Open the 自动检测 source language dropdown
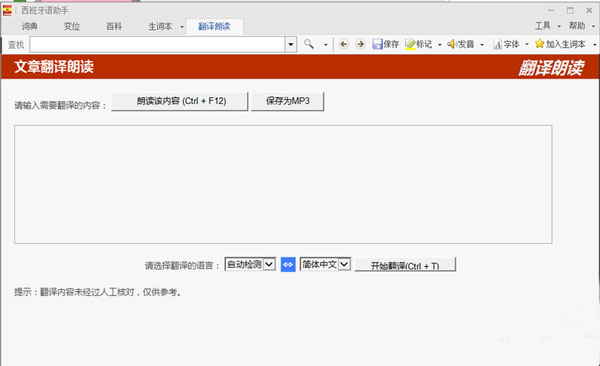This screenshot has height=366, width=600. [x=250, y=264]
